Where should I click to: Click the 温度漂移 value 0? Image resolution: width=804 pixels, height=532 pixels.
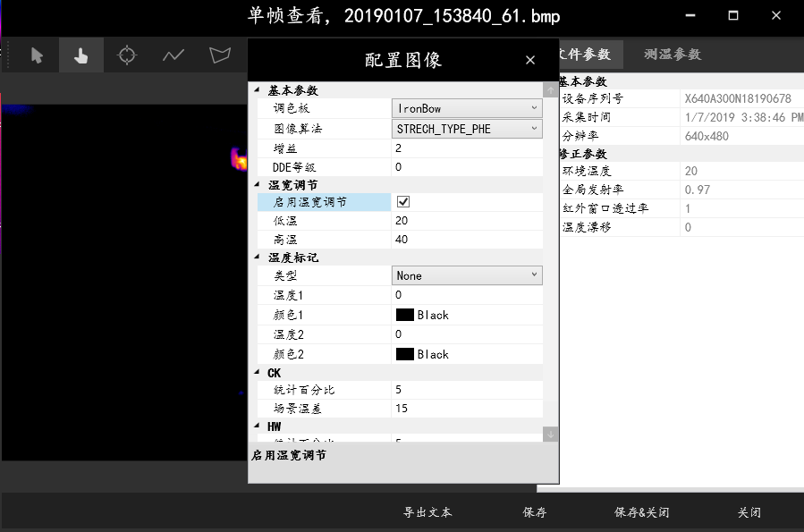click(688, 227)
